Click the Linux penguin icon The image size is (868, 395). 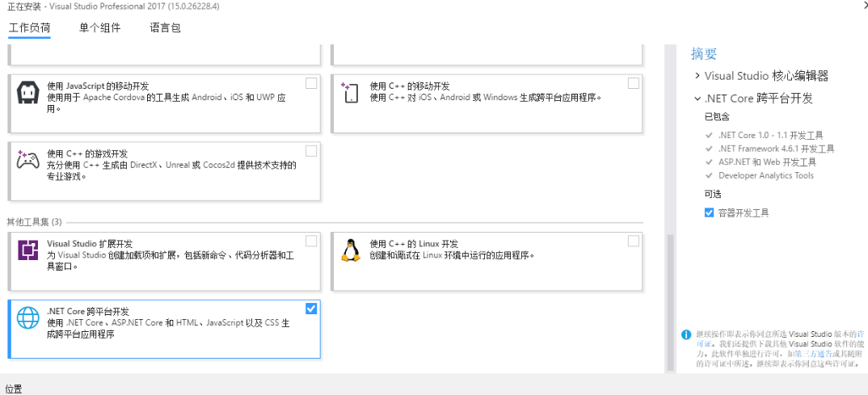(351, 250)
